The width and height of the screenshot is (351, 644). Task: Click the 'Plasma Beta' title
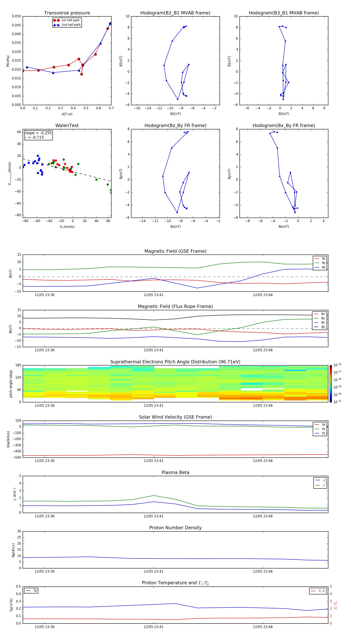coord(175,472)
